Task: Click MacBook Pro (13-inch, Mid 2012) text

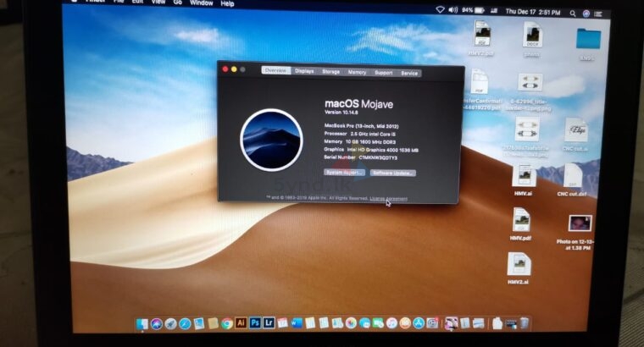Action: pos(362,126)
